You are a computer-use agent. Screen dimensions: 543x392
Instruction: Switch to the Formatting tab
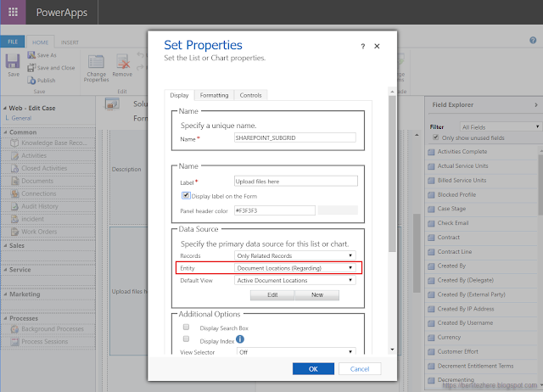click(x=214, y=96)
